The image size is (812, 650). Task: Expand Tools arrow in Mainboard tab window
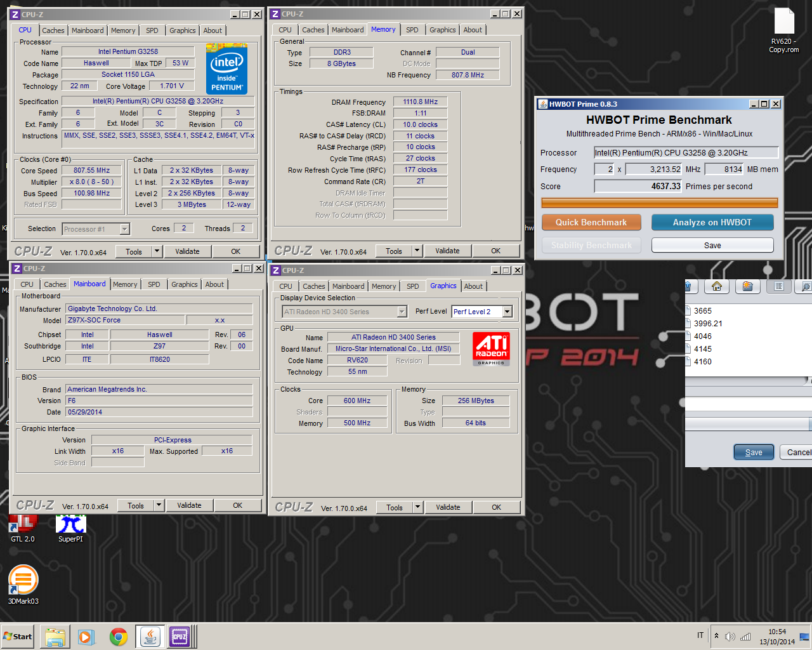pos(159,505)
